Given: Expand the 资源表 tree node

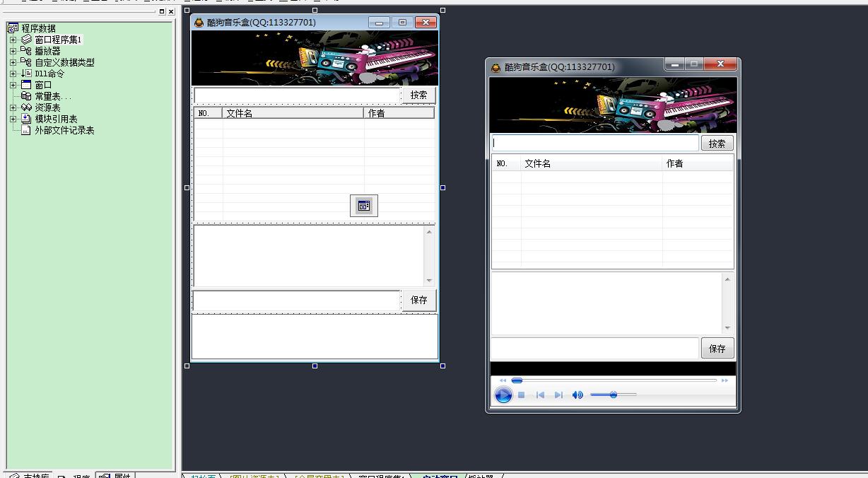Looking at the screenshot, I should click(13, 107).
